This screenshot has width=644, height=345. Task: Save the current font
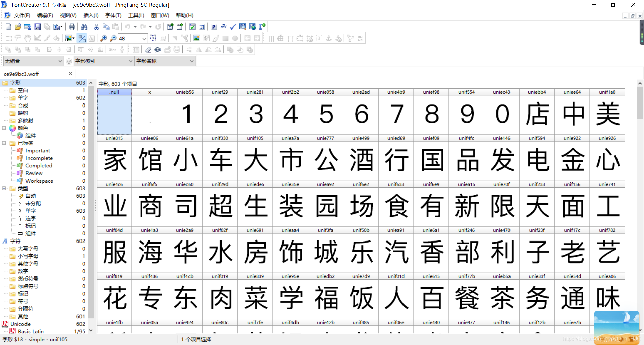[38, 27]
